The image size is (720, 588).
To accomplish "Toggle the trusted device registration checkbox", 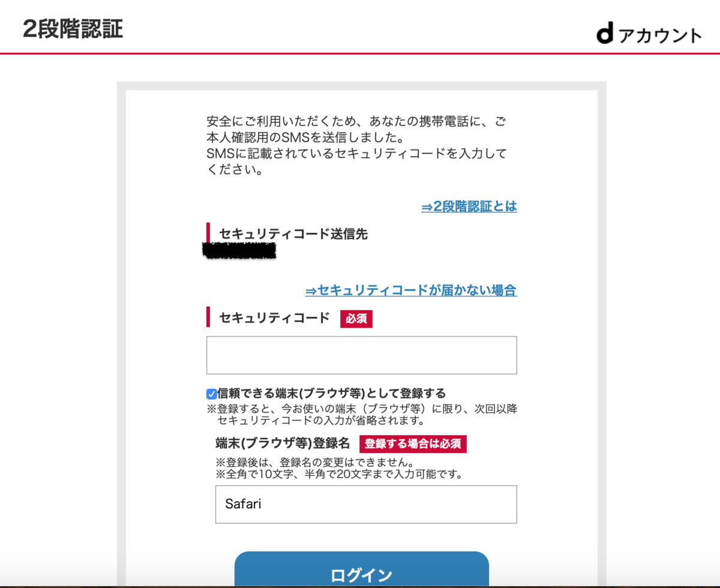I will [211, 394].
